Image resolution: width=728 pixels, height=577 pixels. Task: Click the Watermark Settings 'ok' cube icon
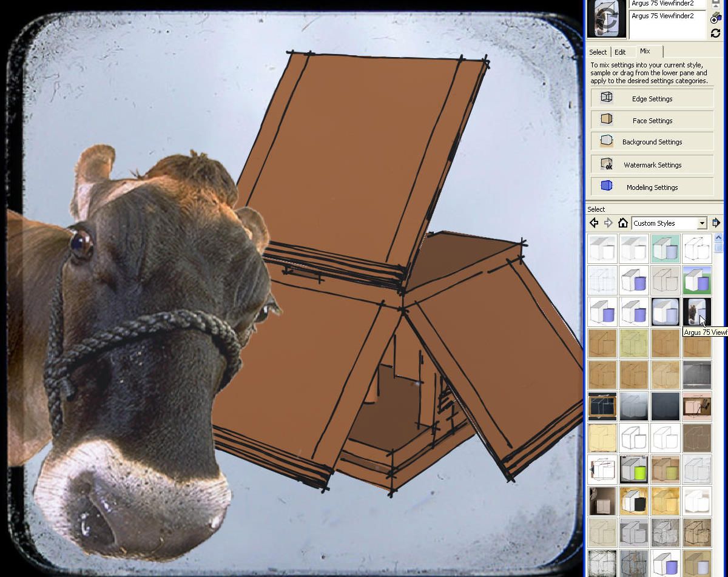point(606,163)
